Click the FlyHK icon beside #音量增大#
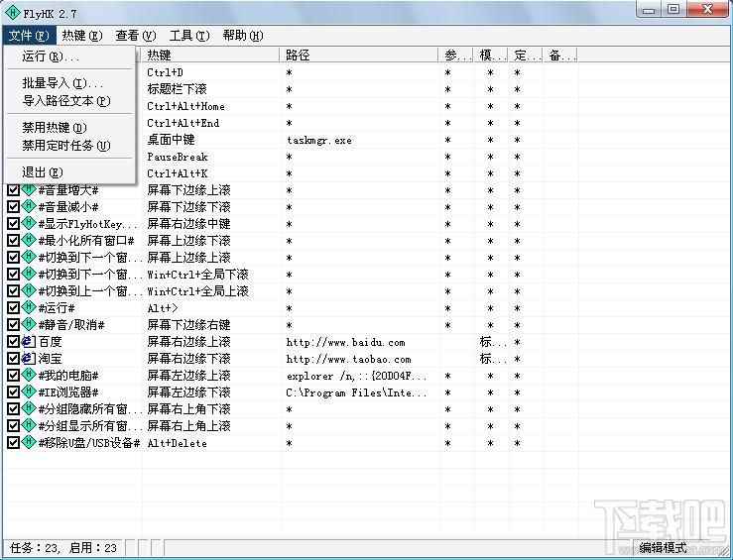 pyautogui.click(x=29, y=189)
